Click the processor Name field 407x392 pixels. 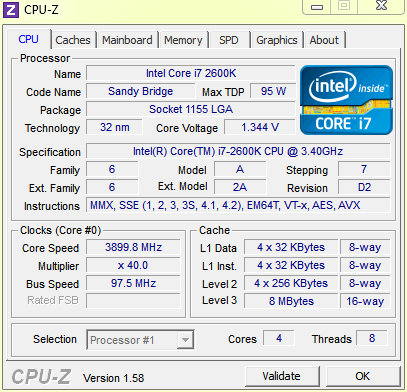click(191, 73)
